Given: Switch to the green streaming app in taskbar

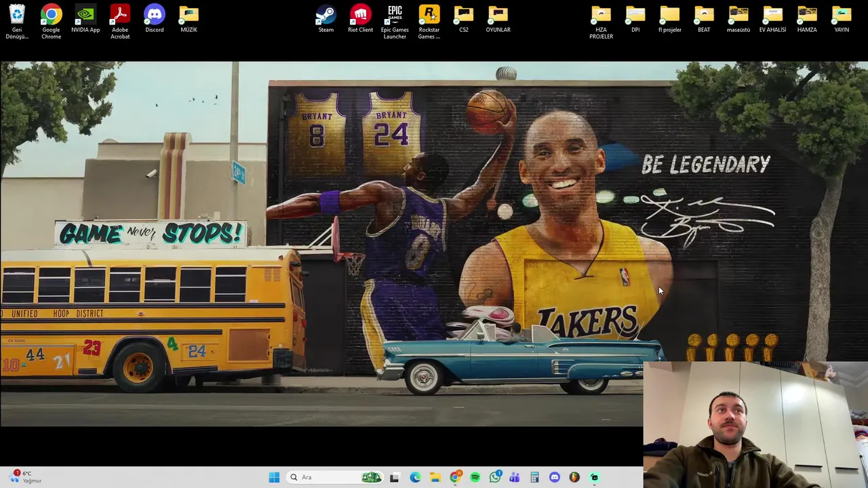Looking at the screenshot, I should tap(595, 477).
